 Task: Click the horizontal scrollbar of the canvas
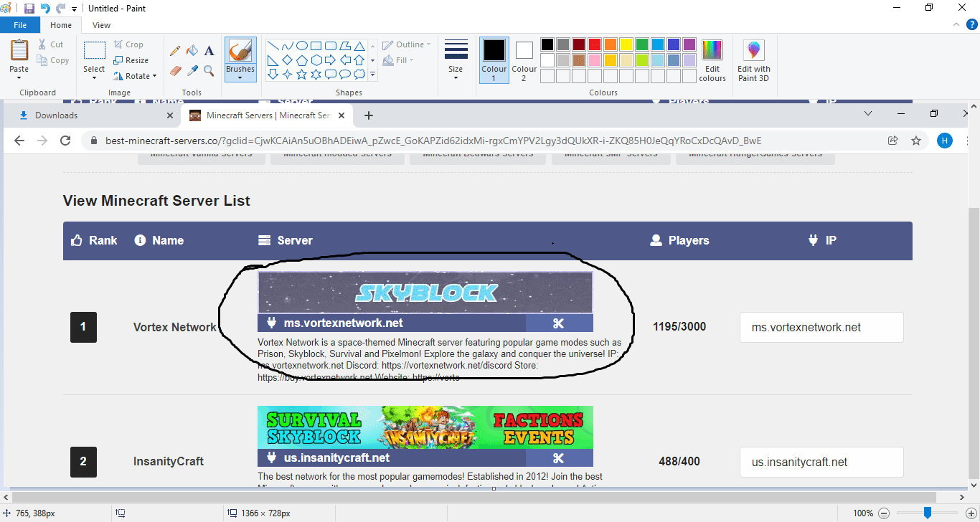pos(473,497)
